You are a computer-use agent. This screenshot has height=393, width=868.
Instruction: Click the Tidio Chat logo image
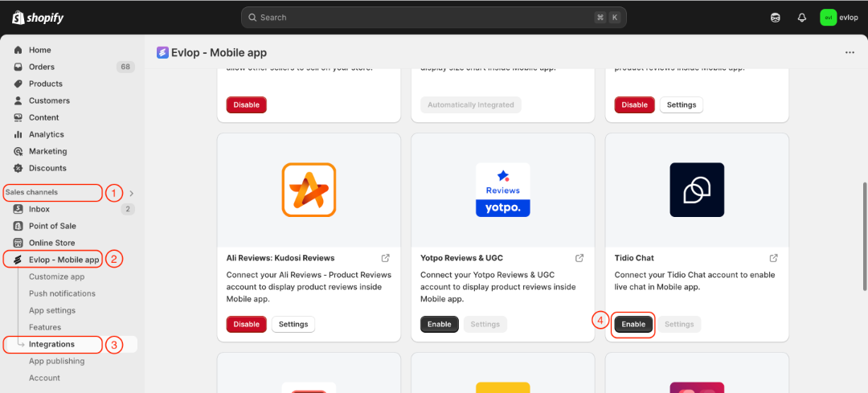(697, 190)
